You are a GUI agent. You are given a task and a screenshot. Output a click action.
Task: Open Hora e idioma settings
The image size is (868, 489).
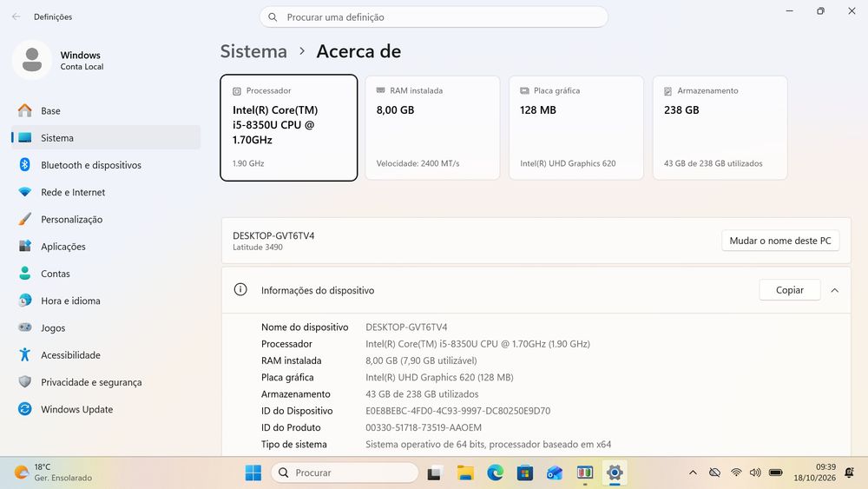tap(106, 301)
